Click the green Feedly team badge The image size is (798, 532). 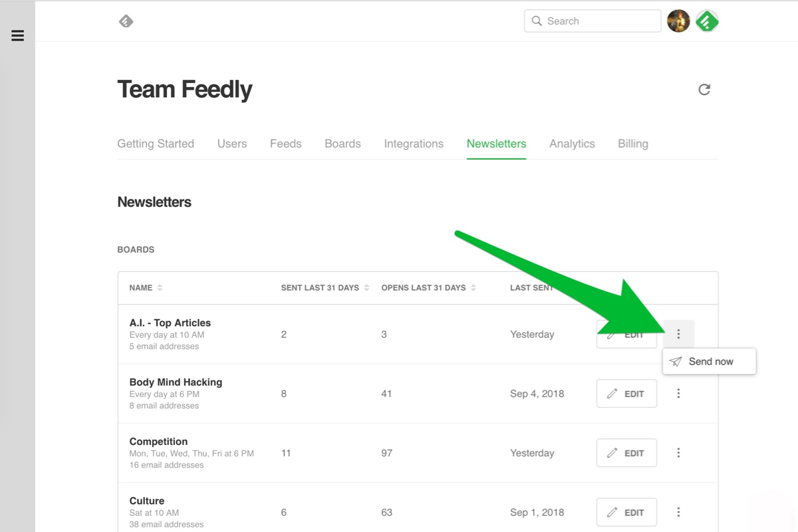707,21
